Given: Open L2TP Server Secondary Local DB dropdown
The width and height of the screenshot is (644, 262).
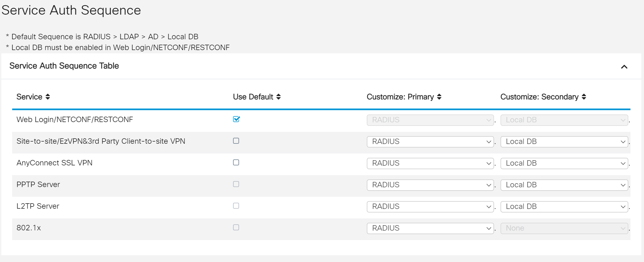Looking at the screenshot, I should [x=564, y=207].
